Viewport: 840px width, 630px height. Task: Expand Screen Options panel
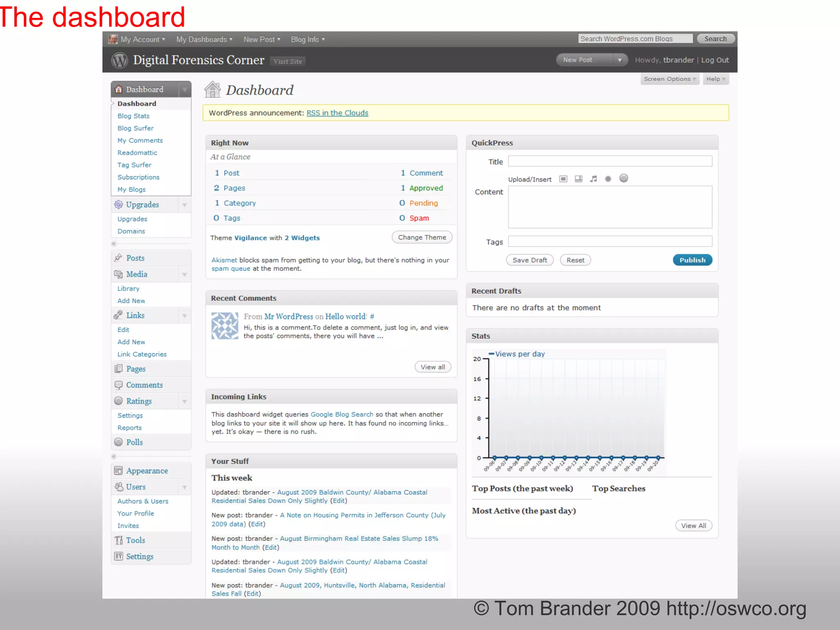pos(670,79)
